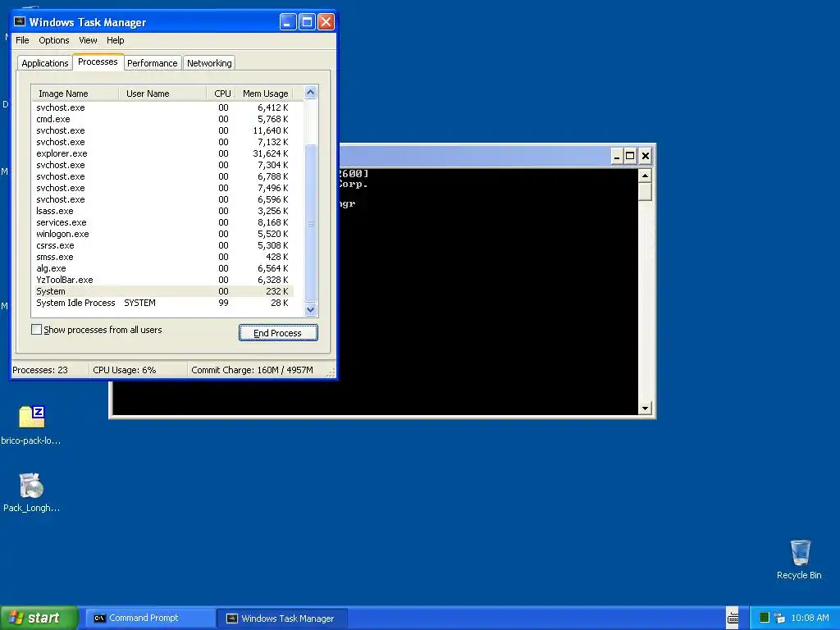This screenshot has height=630, width=840.
Task: Click the network connection tray icon
Action: click(x=779, y=618)
